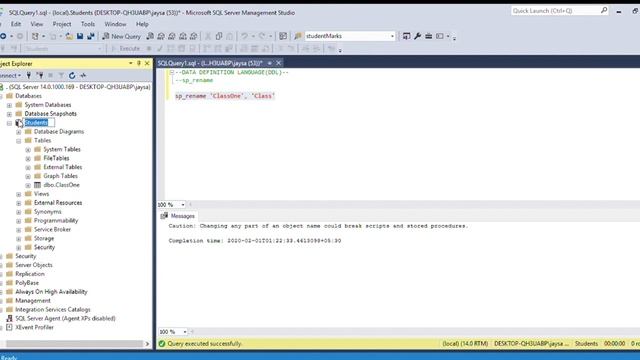Click the New Query toolbar button

121,36
